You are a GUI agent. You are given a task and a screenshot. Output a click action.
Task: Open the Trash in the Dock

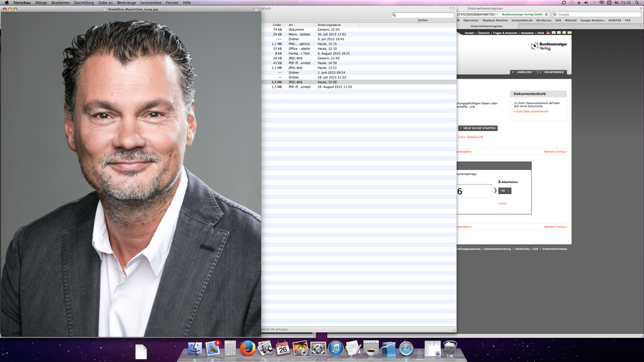tap(450, 348)
